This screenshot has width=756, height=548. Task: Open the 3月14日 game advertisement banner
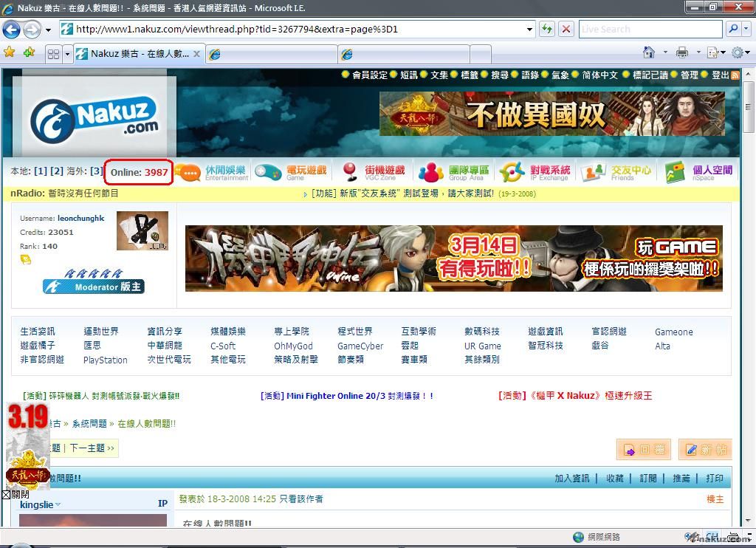tap(454, 258)
